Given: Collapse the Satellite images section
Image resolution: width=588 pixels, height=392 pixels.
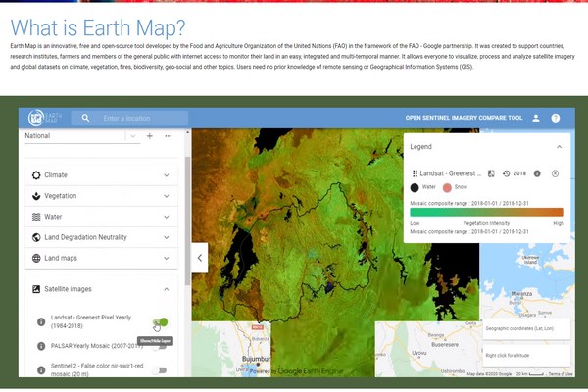Looking at the screenshot, I should (167, 289).
